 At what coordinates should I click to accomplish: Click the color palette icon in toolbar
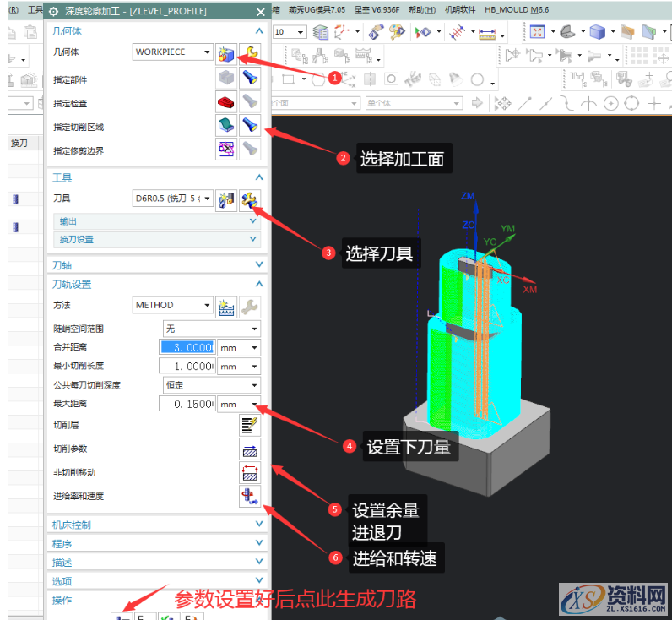[397, 32]
